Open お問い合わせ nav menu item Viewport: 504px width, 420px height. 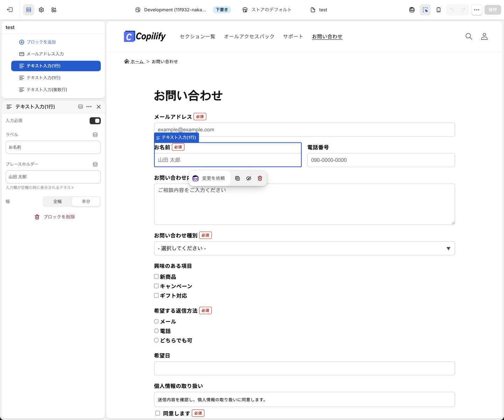(327, 36)
